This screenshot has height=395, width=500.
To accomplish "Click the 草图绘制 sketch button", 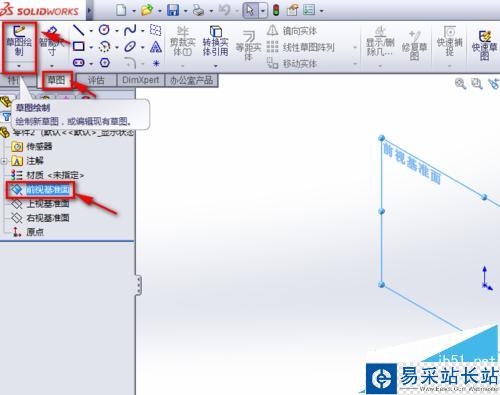I will point(19,41).
